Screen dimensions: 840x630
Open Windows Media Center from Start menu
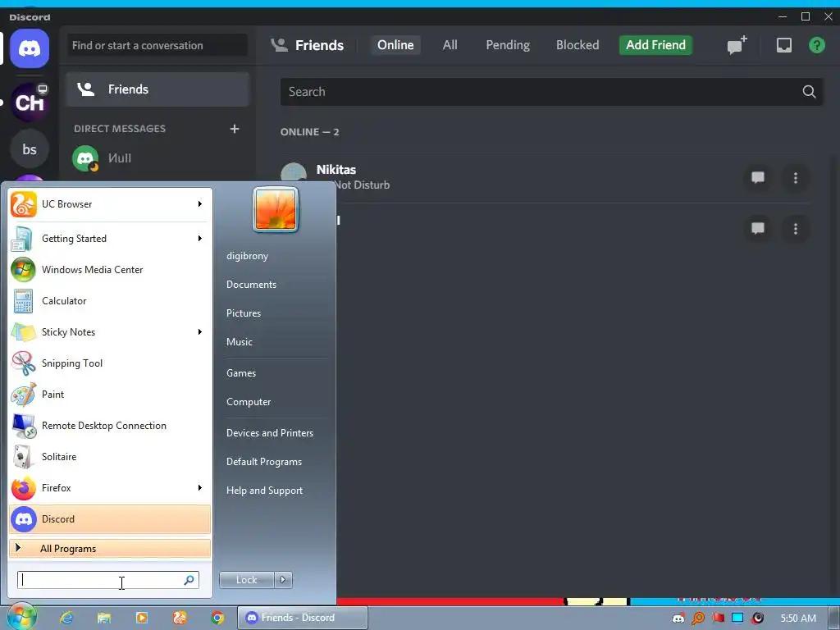point(110,269)
